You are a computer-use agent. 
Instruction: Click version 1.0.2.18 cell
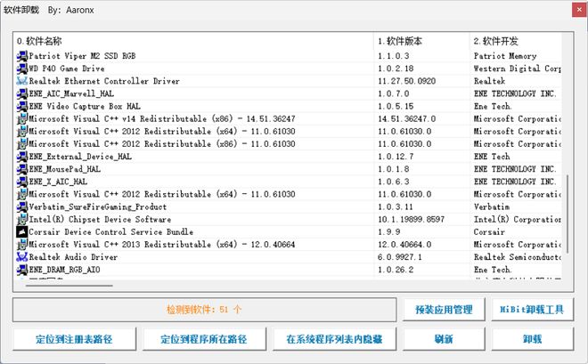pyautogui.click(x=396, y=69)
